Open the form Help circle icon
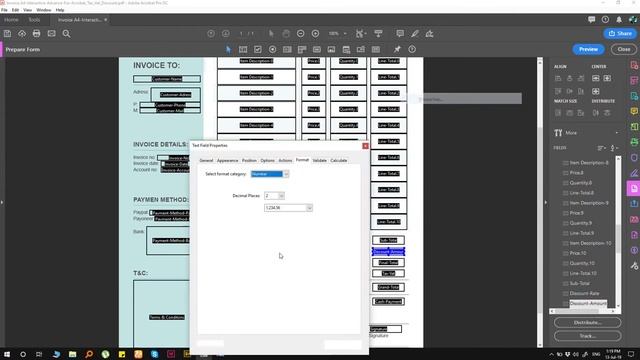This screenshot has width=640, height=360. (412, 49)
